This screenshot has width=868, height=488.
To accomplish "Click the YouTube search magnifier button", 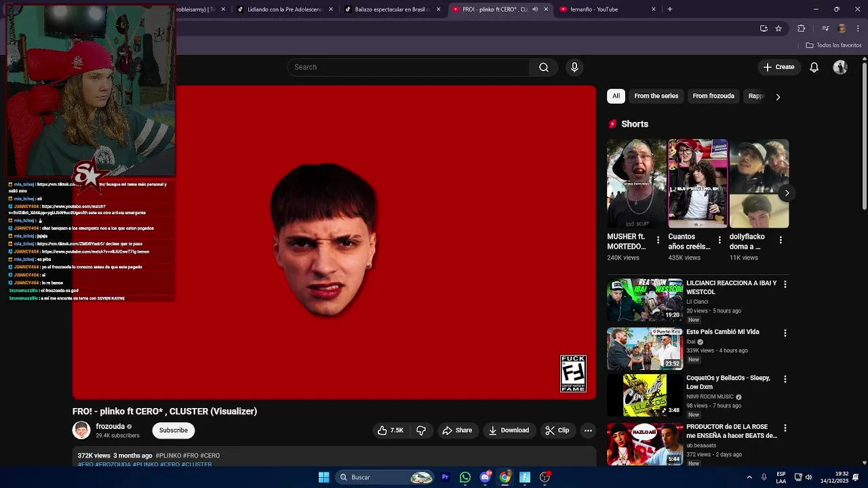I will click(x=543, y=67).
